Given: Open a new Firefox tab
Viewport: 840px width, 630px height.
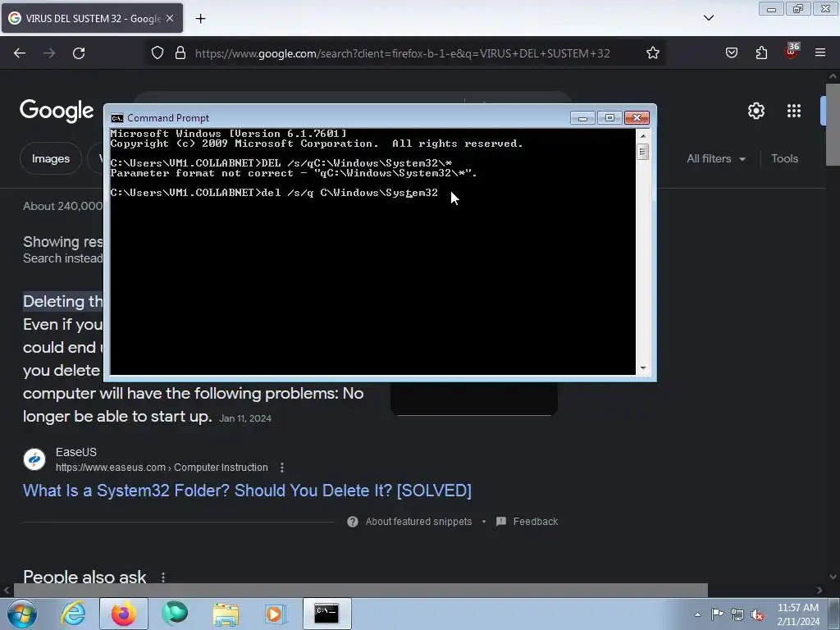Looking at the screenshot, I should click(200, 19).
